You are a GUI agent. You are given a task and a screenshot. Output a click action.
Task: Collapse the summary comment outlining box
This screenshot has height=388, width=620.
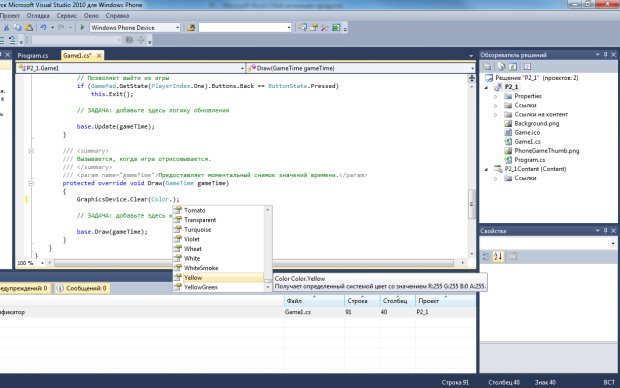tap(31, 151)
